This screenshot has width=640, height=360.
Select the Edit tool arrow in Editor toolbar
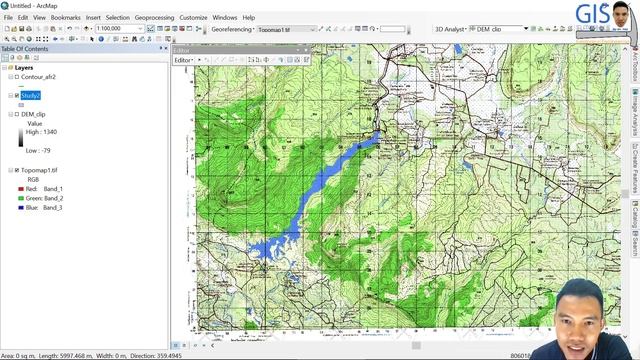coord(199,60)
